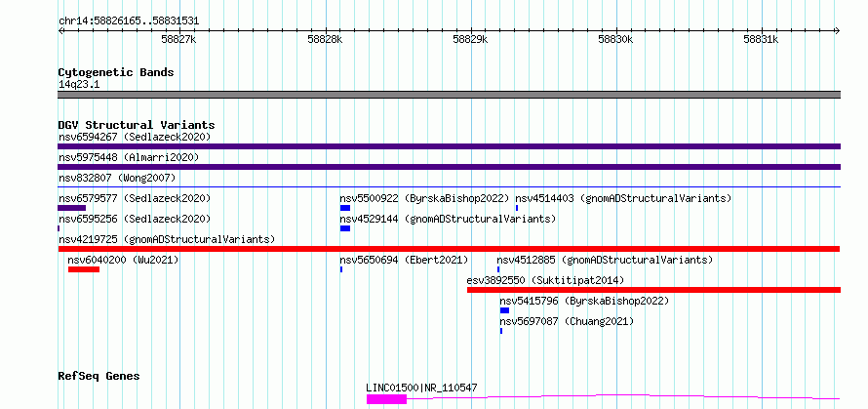The height and width of the screenshot is (409, 868).
Task: Click the RefSeq Genes track heading
Action: (99, 377)
